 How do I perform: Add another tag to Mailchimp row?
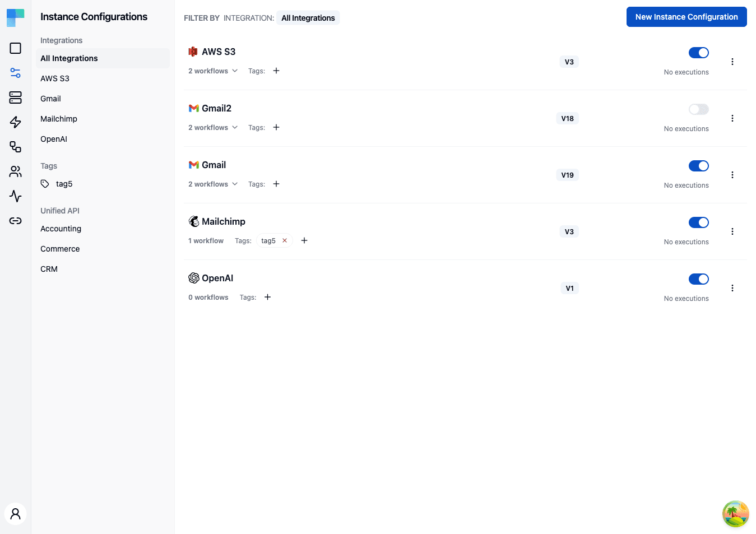click(304, 240)
